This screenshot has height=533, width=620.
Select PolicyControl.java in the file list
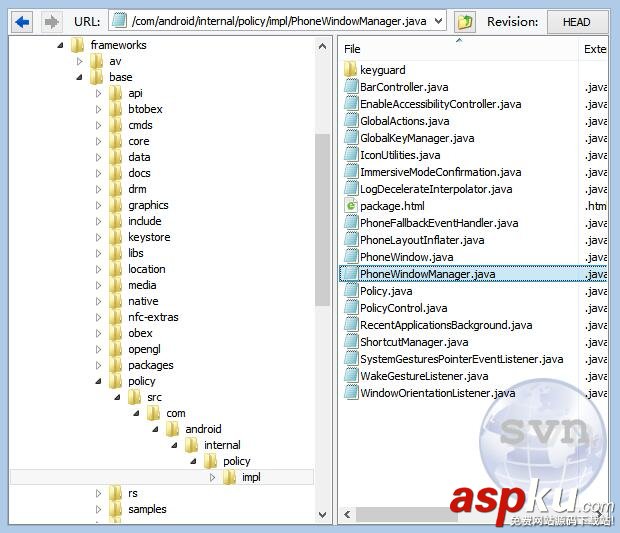tap(404, 308)
